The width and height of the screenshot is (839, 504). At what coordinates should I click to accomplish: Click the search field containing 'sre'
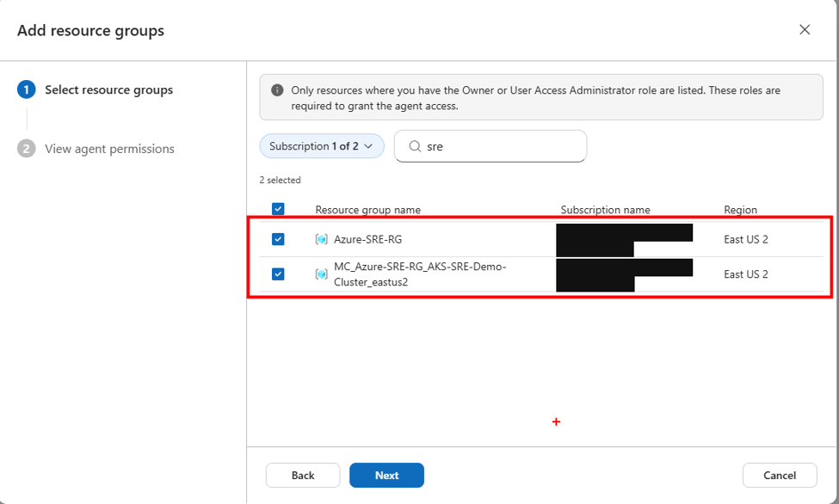tap(490, 146)
